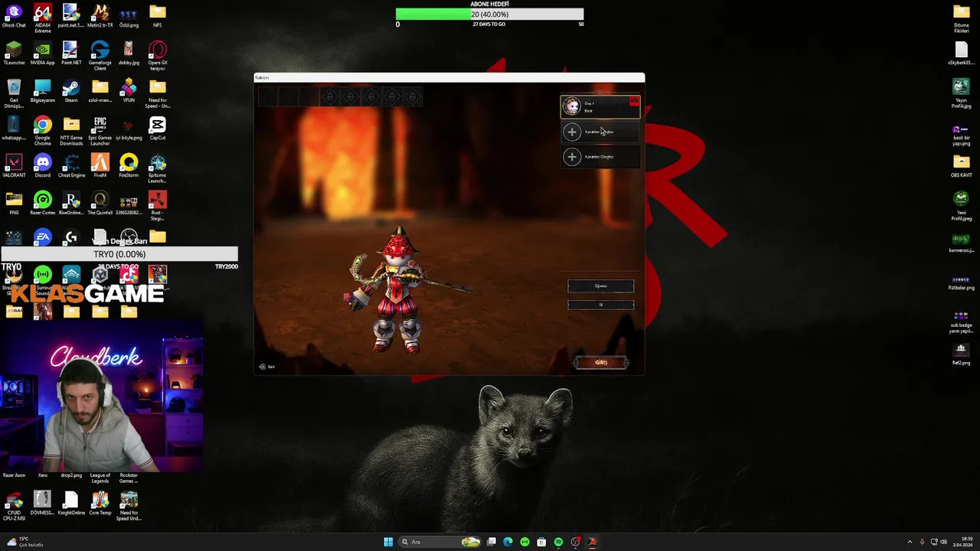Open the OBS KAYIT folder
The width and height of the screenshot is (980, 551).
[962, 166]
